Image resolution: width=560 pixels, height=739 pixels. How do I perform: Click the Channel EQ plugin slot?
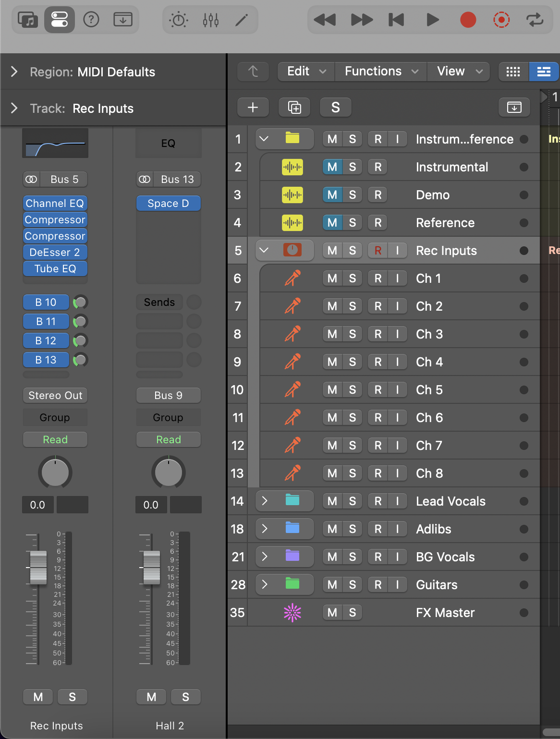55,204
